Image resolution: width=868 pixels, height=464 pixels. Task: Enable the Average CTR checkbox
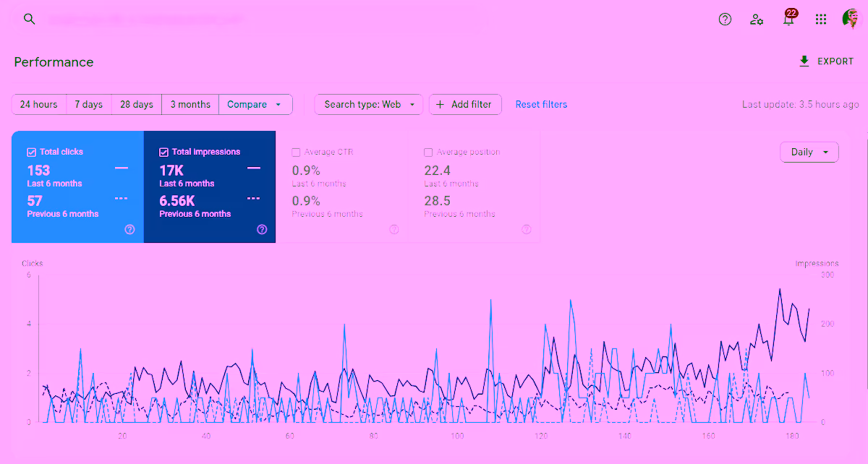(296, 152)
